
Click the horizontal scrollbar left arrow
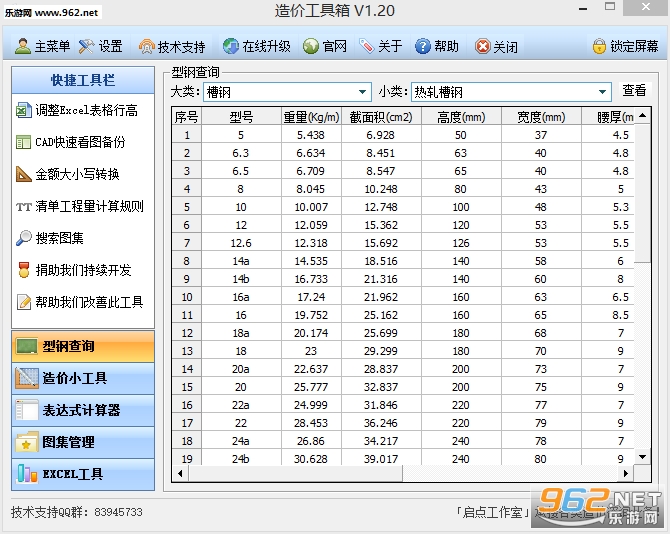coord(180,473)
